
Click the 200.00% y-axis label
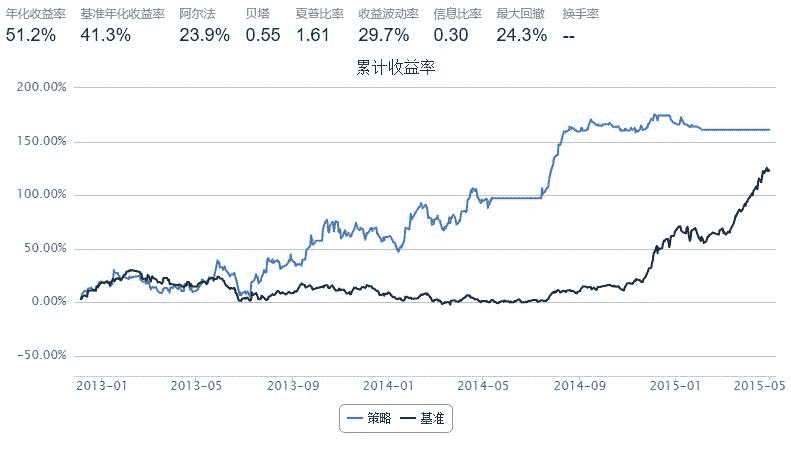[x=42, y=87]
